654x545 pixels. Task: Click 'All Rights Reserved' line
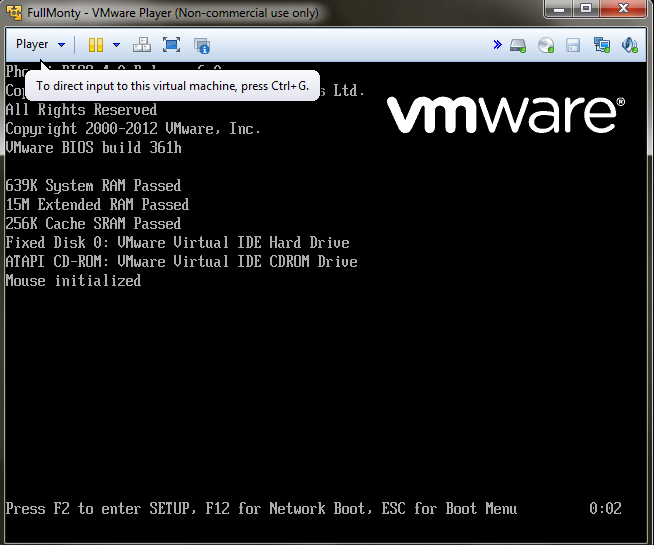(x=81, y=110)
